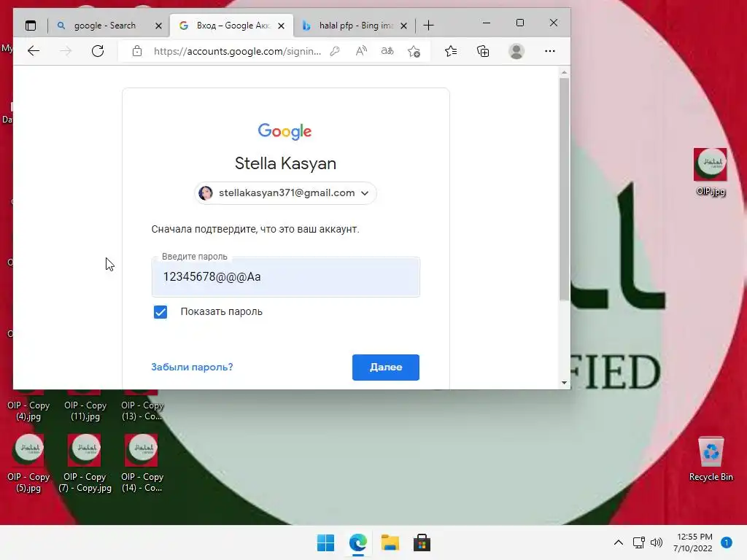Open a new tab with plus button

pos(428,26)
